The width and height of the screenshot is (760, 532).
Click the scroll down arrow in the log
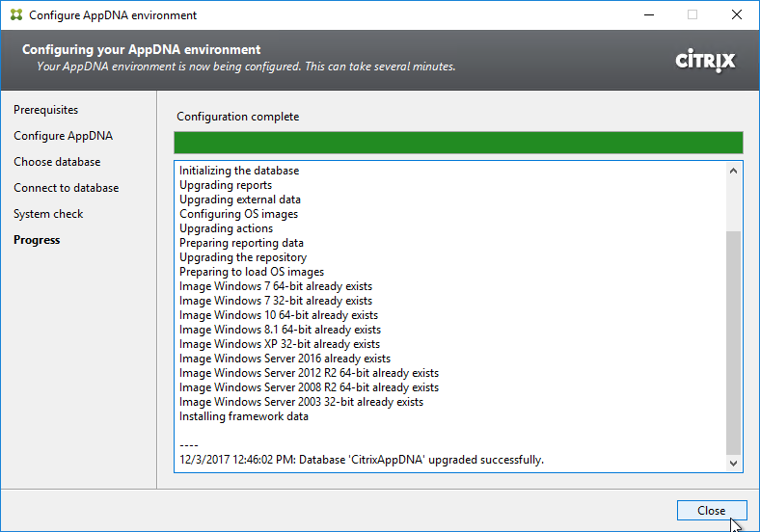click(x=734, y=464)
